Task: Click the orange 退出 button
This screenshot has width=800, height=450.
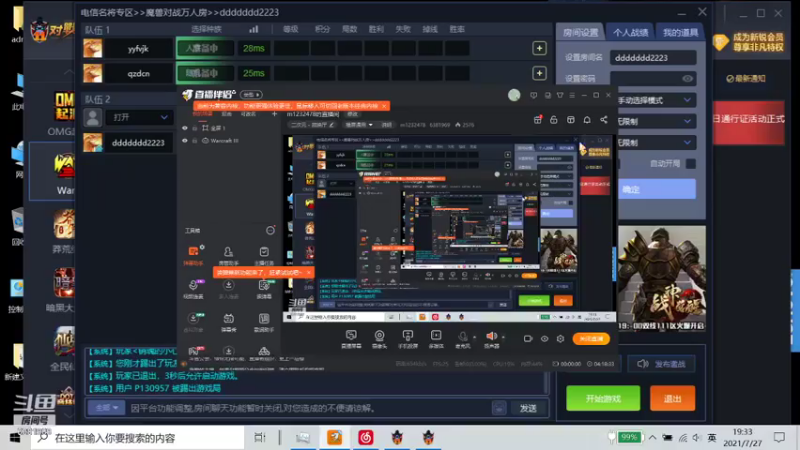Action: point(672,398)
